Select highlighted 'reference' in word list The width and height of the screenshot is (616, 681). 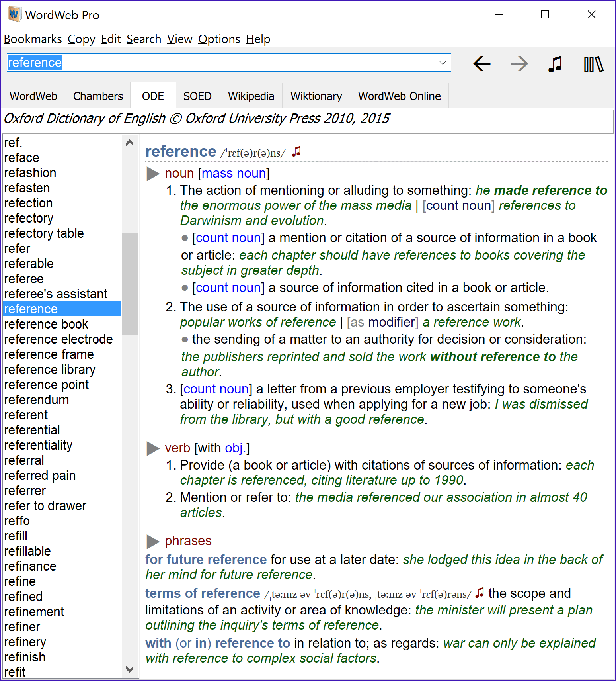(62, 309)
